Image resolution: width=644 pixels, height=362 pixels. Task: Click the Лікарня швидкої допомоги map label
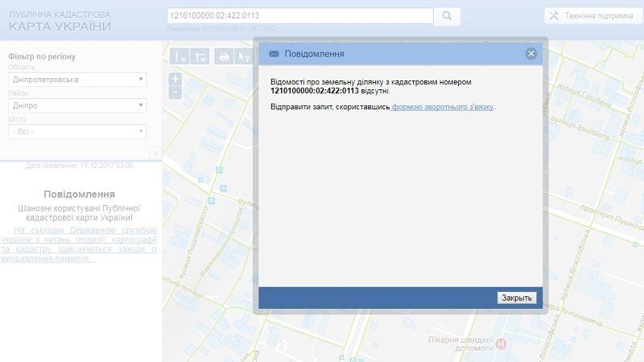460,344
